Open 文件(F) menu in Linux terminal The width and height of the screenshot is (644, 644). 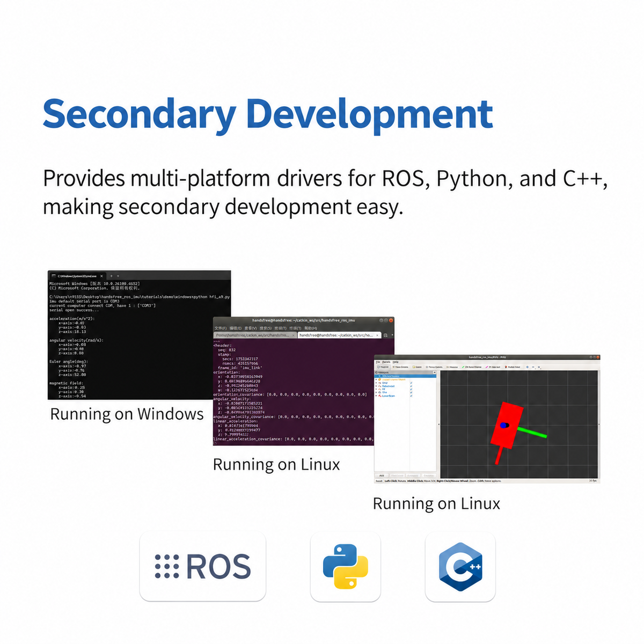pos(221,328)
